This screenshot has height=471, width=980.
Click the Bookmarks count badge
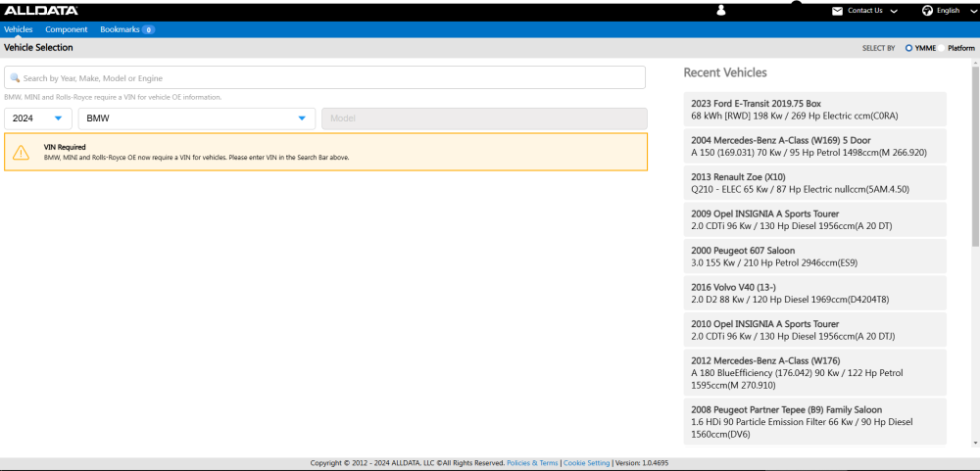pyautogui.click(x=148, y=30)
